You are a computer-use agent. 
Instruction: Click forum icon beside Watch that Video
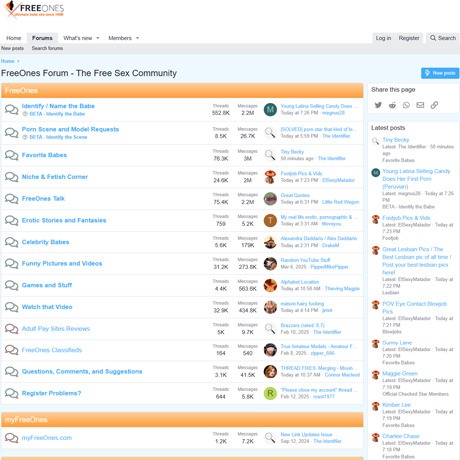point(12,307)
